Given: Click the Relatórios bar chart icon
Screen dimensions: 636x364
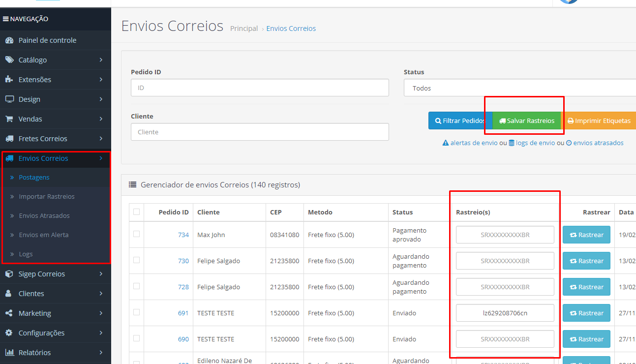Looking at the screenshot, I should pos(9,353).
